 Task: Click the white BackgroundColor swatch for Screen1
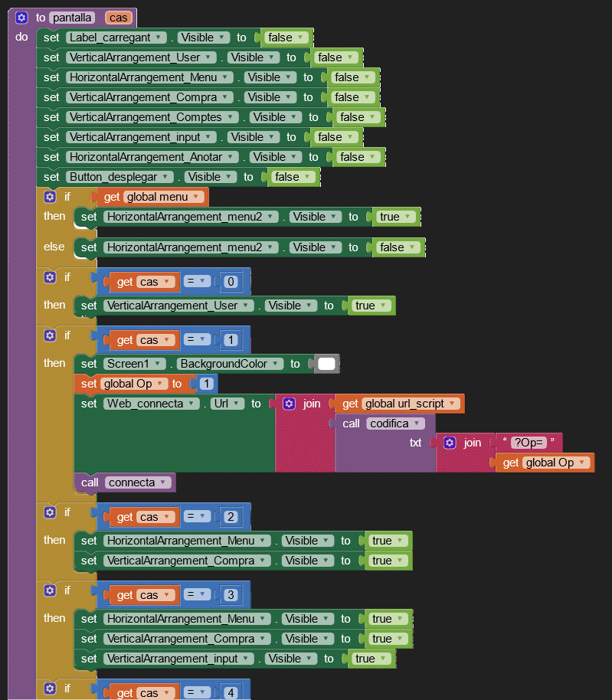click(326, 364)
